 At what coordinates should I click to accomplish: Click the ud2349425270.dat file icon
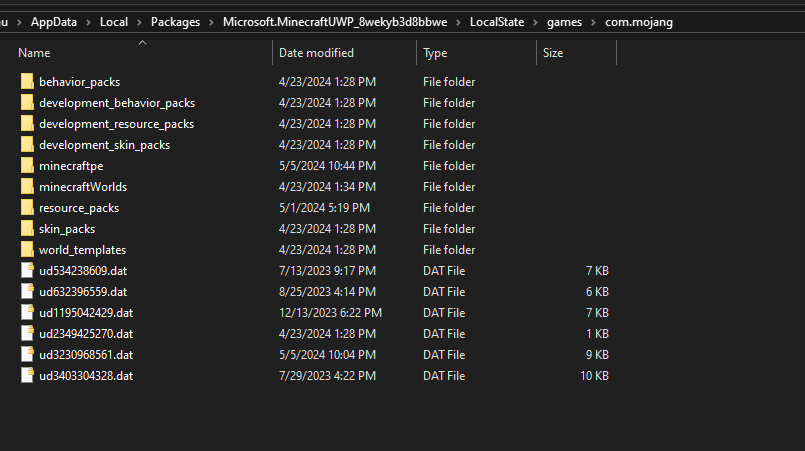point(27,334)
